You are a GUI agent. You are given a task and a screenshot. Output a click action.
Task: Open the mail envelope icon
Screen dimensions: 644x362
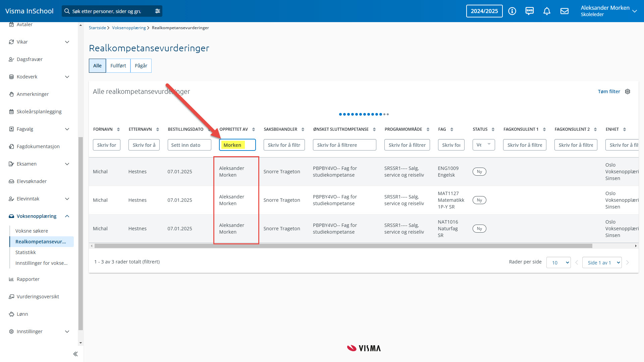565,11
